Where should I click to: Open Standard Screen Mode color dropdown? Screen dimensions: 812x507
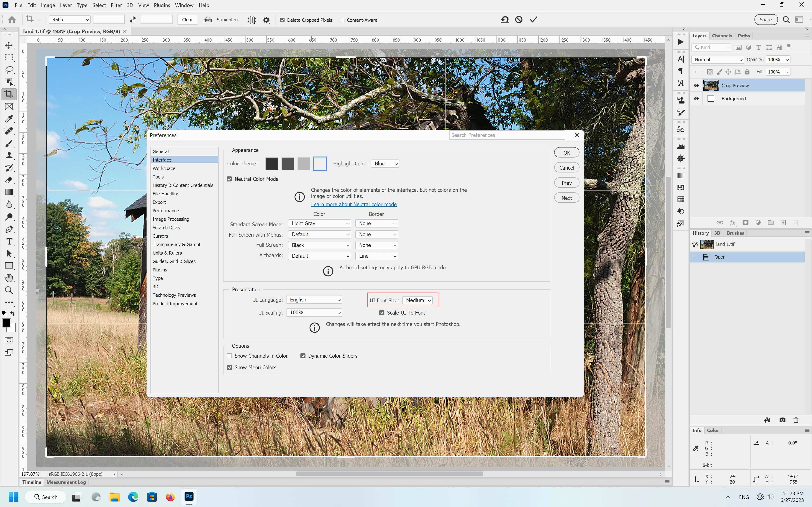click(320, 224)
